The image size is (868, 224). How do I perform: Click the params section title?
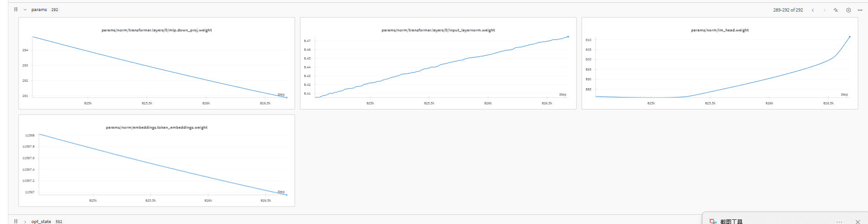click(39, 10)
